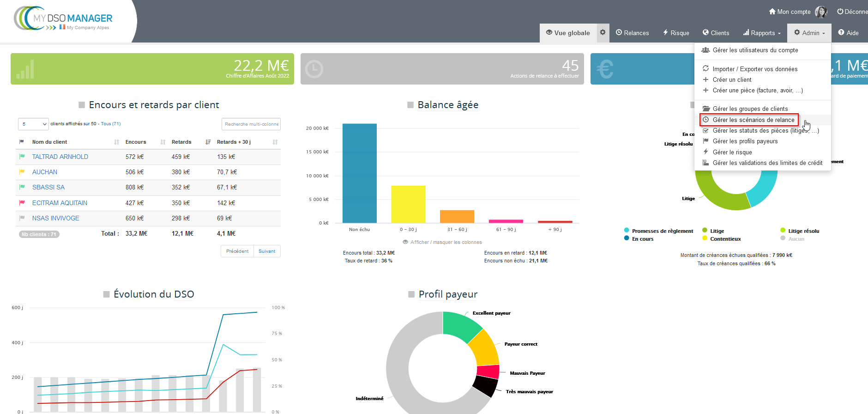Open the clients-per-page dropdown showing 5
868x414 pixels.
click(x=33, y=124)
